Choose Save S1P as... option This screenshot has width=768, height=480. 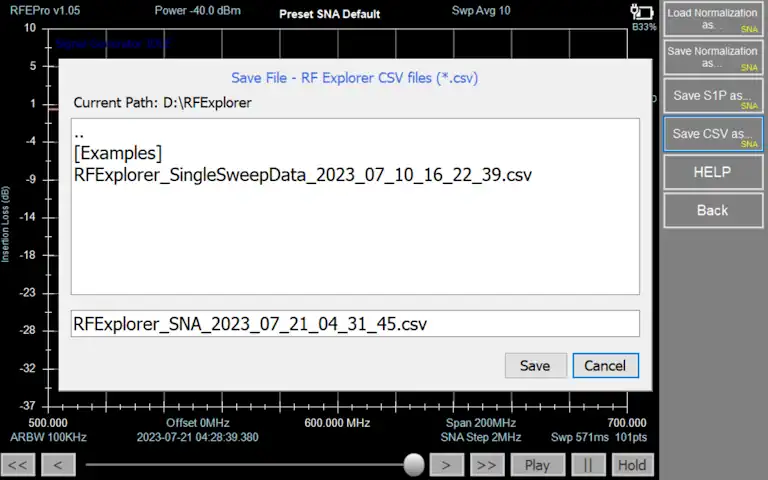[712, 96]
